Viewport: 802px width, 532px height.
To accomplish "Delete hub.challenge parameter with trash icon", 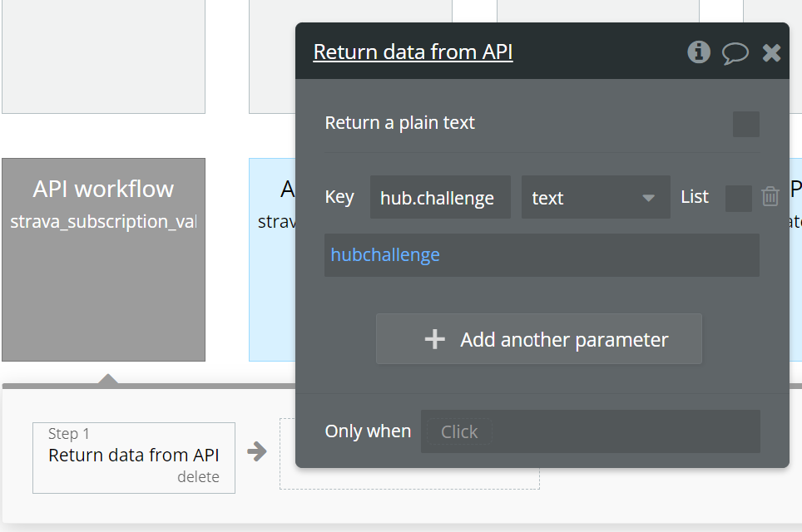I will pyautogui.click(x=770, y=197).
